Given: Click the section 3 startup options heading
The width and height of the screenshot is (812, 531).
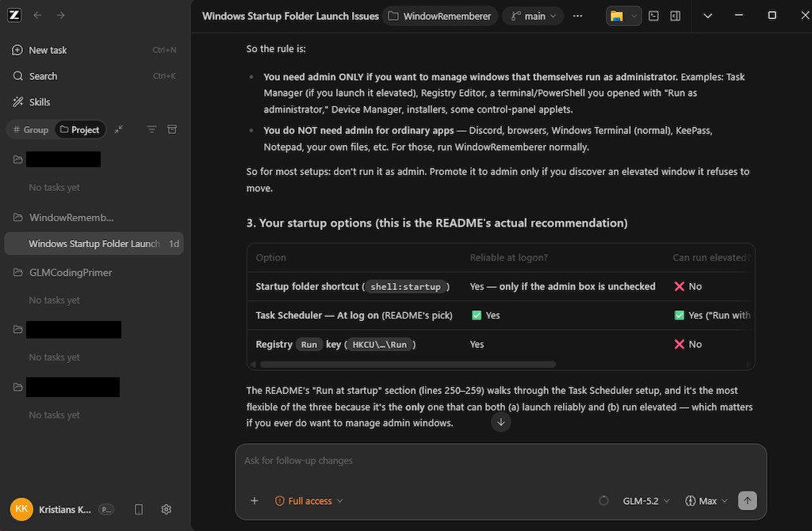Looking at the screenshot, I should (437, 223).
